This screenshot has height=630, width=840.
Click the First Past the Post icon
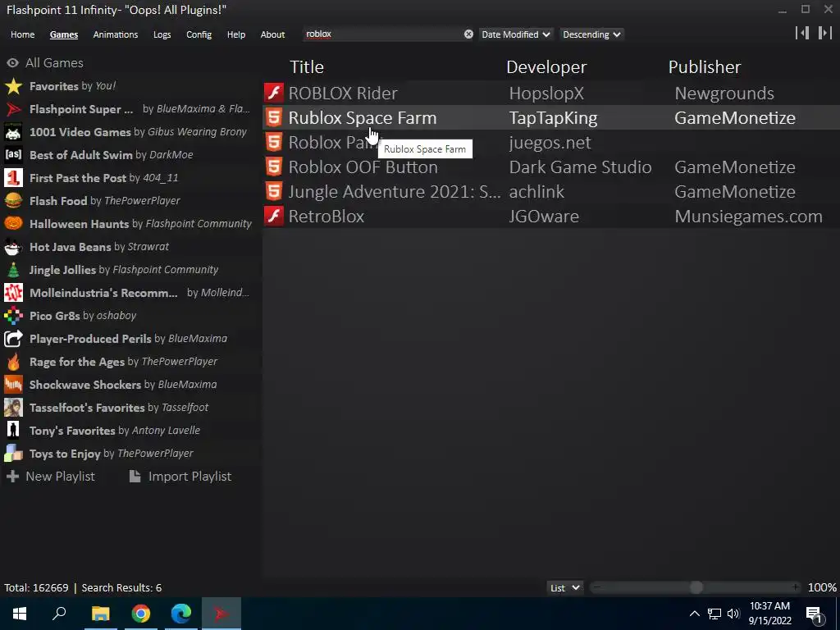coord(13,178)
